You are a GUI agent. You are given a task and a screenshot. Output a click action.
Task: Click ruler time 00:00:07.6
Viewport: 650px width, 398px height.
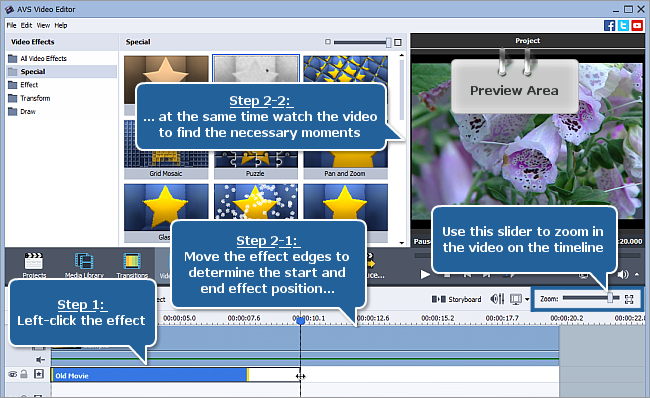click(x=244, y=318)
